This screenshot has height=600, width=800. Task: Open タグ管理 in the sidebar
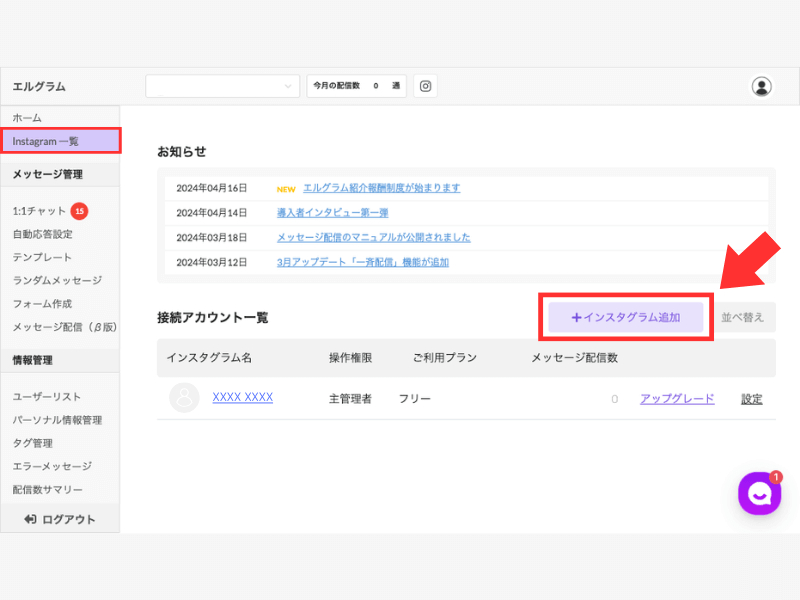[33, 443]
